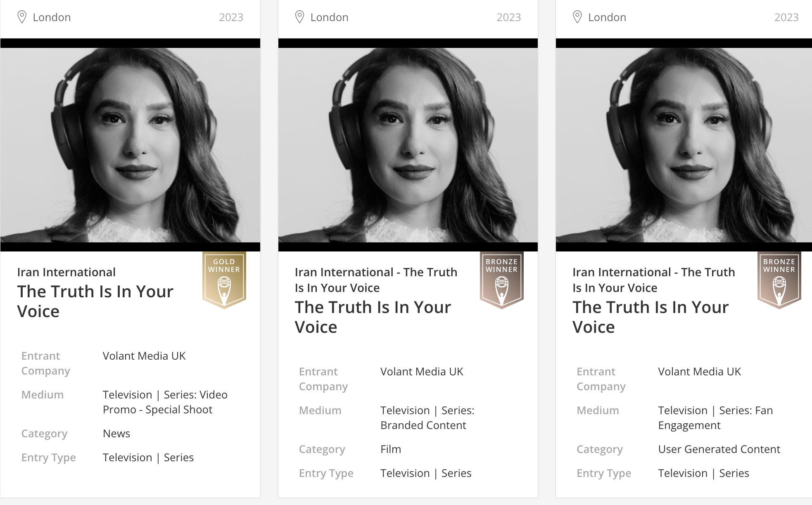Click 'Television | Series: Branded Content' medium text

427,417
